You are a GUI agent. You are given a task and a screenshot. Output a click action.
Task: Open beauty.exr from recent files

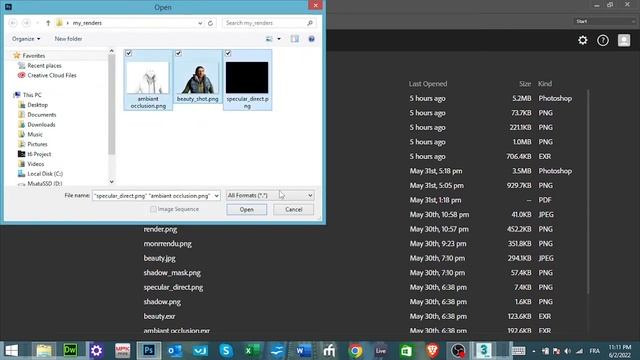pos(159,316)
